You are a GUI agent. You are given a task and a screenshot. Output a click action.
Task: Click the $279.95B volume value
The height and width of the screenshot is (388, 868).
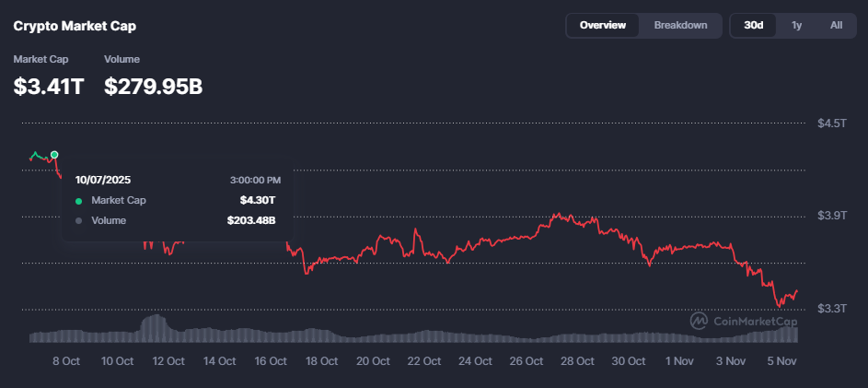click(x=153, y=87)
